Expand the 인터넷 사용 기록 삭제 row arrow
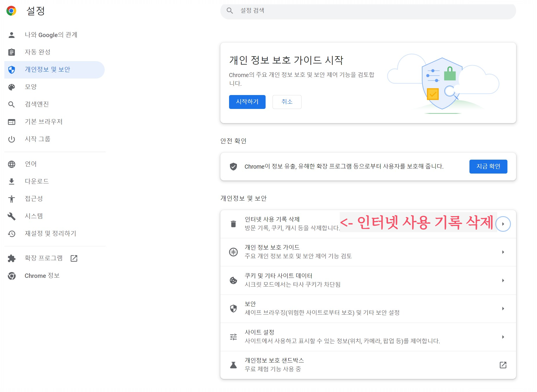 pyautogui.click(x=503, y=224)
